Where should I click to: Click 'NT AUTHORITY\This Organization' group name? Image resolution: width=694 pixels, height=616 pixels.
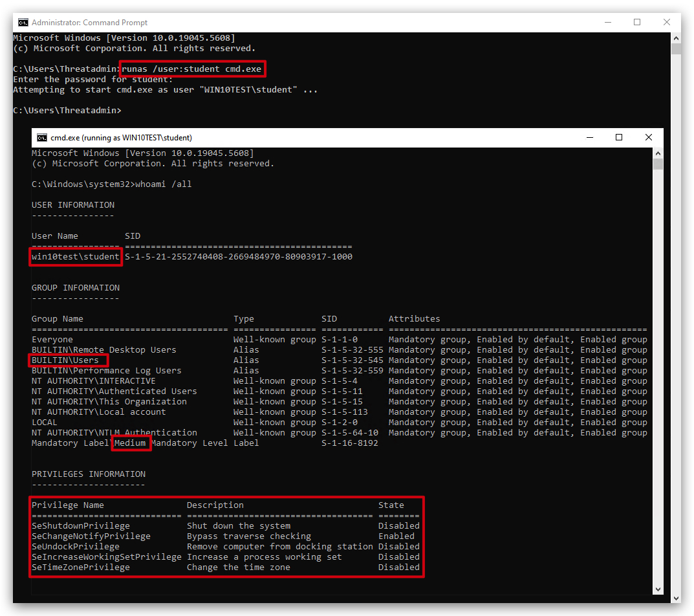(x=109, y=402)
